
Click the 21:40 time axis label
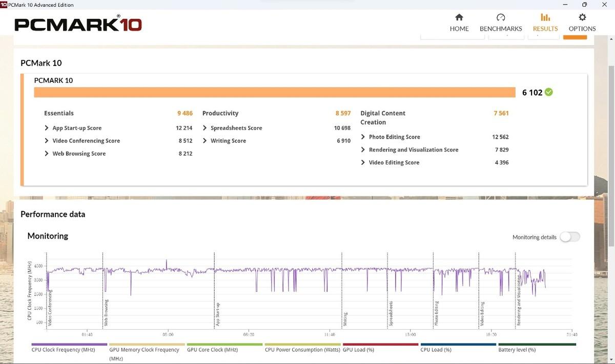tap(572, 334)
